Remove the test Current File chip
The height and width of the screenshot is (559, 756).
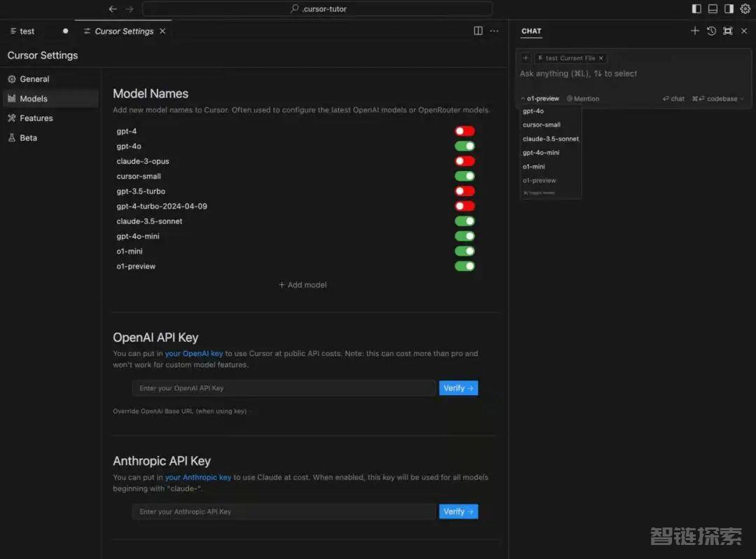[x=601, y=58]
